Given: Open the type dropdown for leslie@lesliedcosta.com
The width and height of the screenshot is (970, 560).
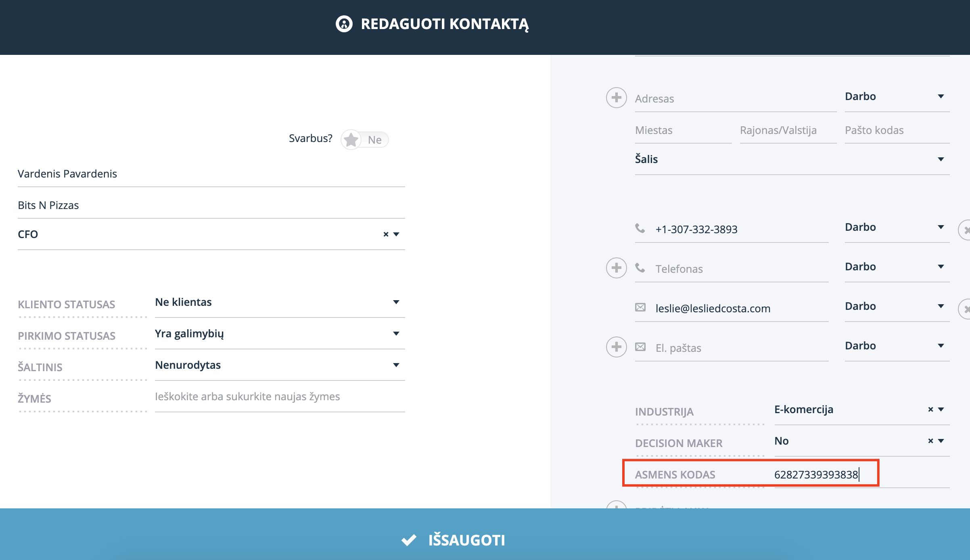Looking at the screenshot, I should pos(897,306).
